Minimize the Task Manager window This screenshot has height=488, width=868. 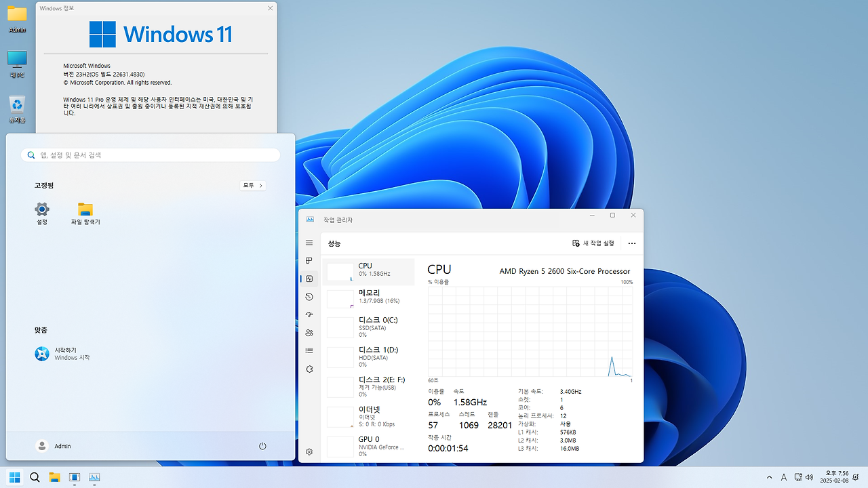point(592,216)
